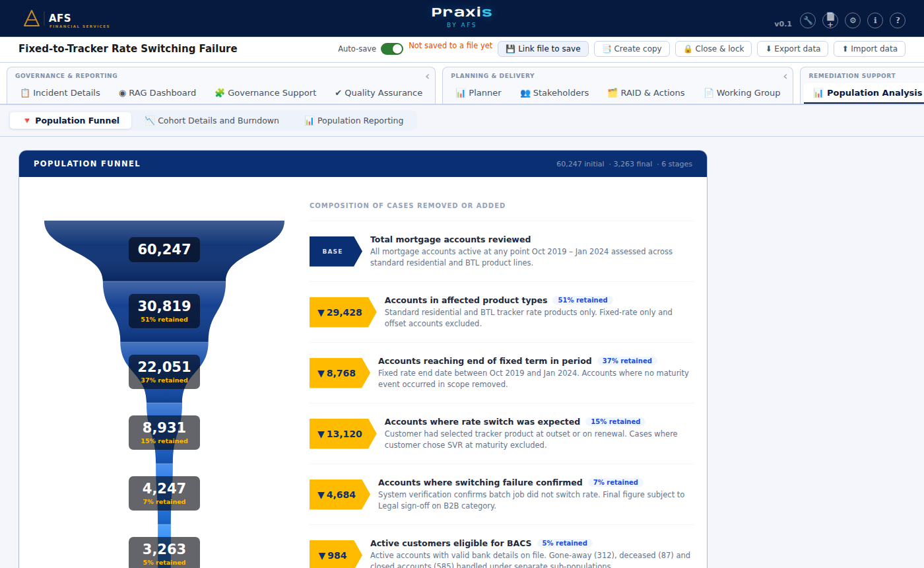Screen dimensions: 924x568
Task: Go to the Quality Assurance tab
Action: [x=378, y=93]
